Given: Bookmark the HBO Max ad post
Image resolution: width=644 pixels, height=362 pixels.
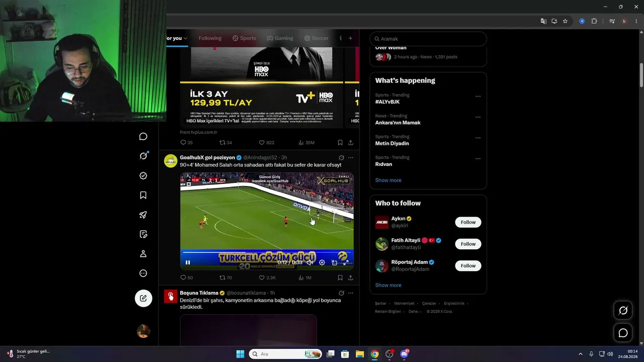Looking at the screenshot, I should point(340,143).
